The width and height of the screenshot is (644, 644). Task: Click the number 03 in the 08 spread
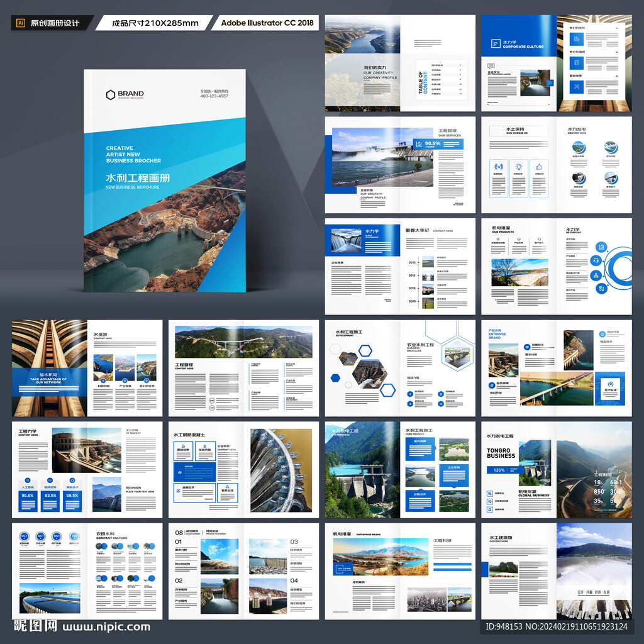pos(294,541)
